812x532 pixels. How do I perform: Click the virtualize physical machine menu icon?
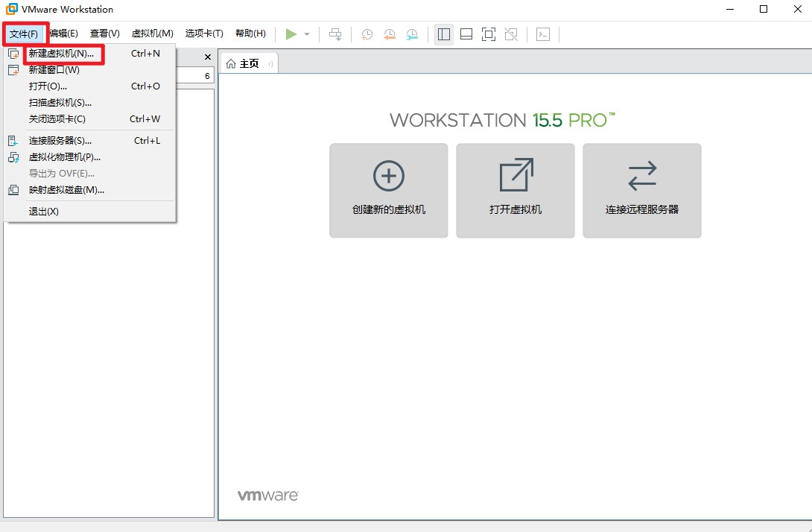point(14,157)
